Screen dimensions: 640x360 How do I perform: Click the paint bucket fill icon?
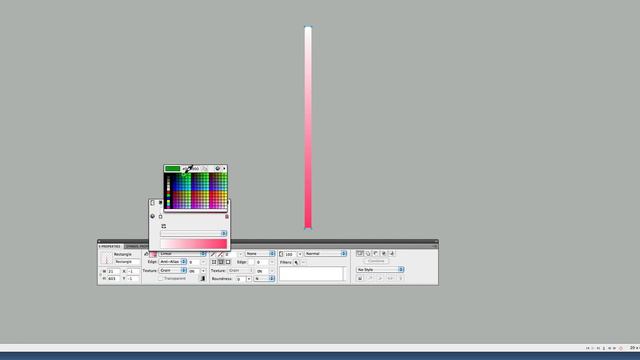pos(146,254)
